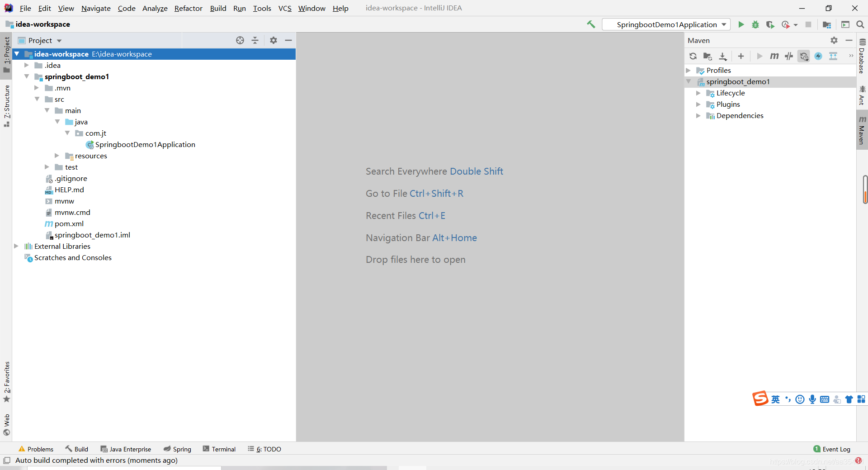The image size is (868, 470).
Task: Click the idea-workspace navigation bar breadcrumb
Action: click(x=38, y=24)
